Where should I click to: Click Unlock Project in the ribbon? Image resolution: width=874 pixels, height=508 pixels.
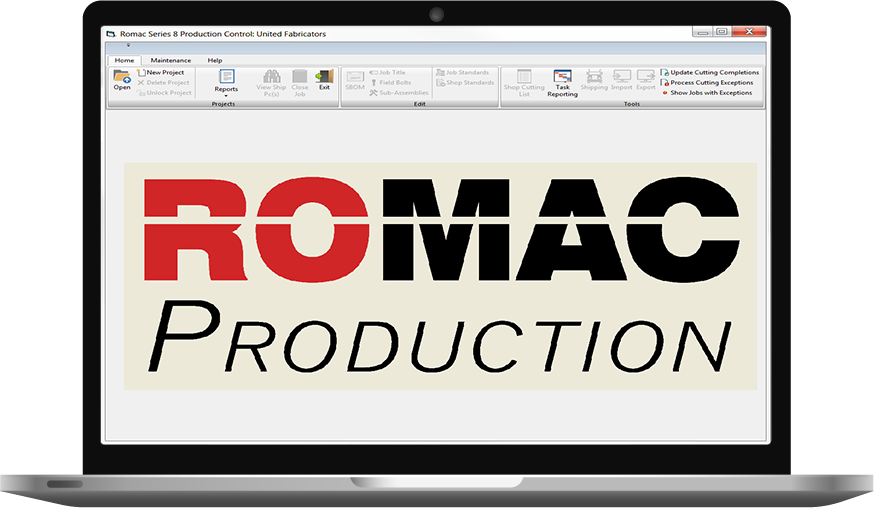164,93
